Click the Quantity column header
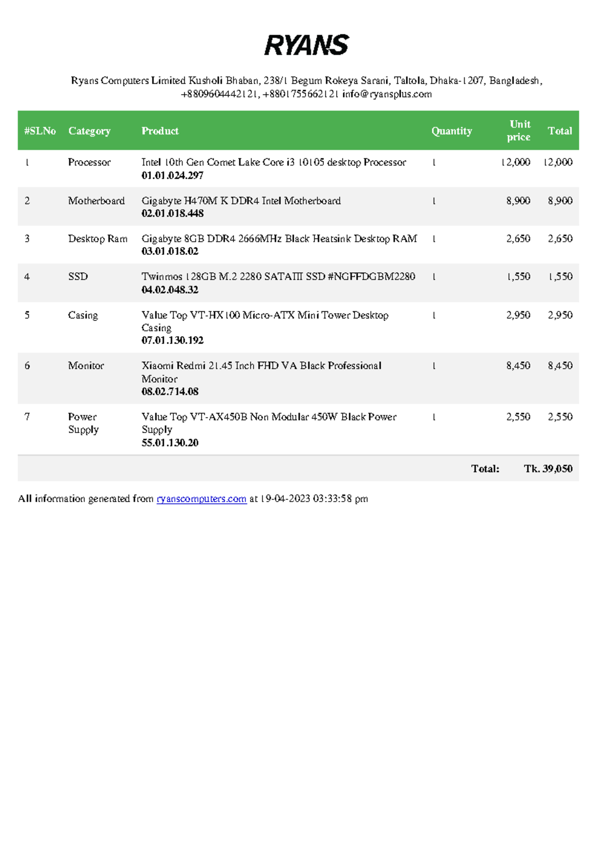The image size is (614, 868). 451,131
